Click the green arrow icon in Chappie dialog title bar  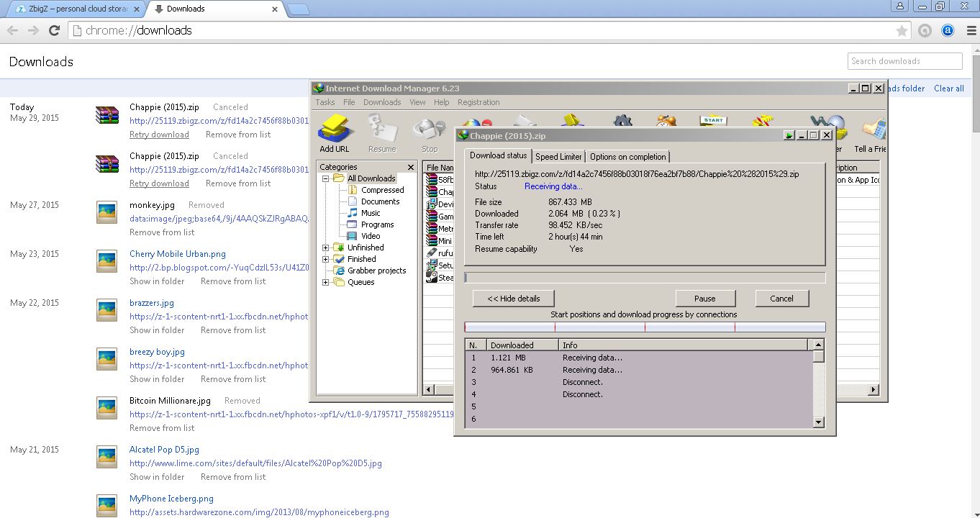click(789, 135)
